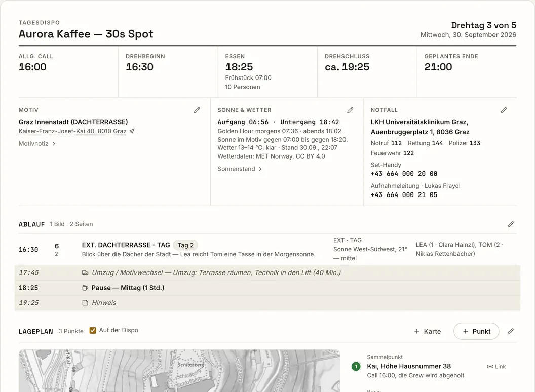
Task: Edit the Notfall section pencil icon
Action: (504, 110)
